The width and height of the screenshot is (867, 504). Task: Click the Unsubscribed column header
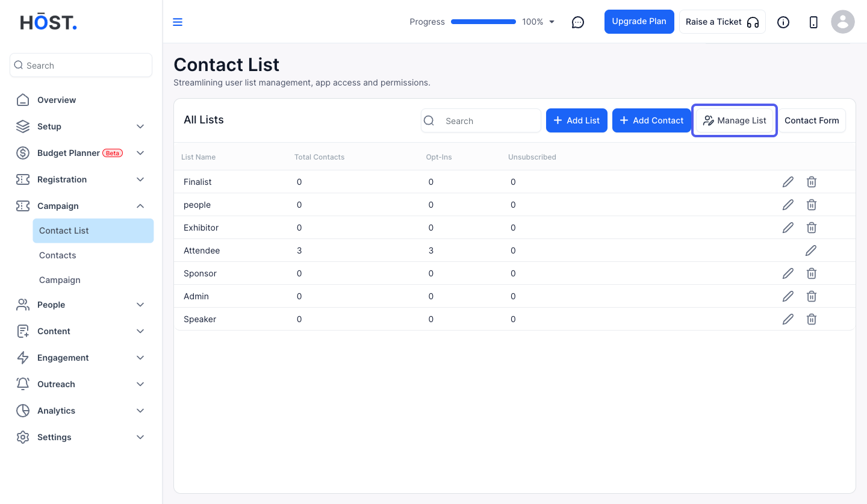[x=532, y=157]
